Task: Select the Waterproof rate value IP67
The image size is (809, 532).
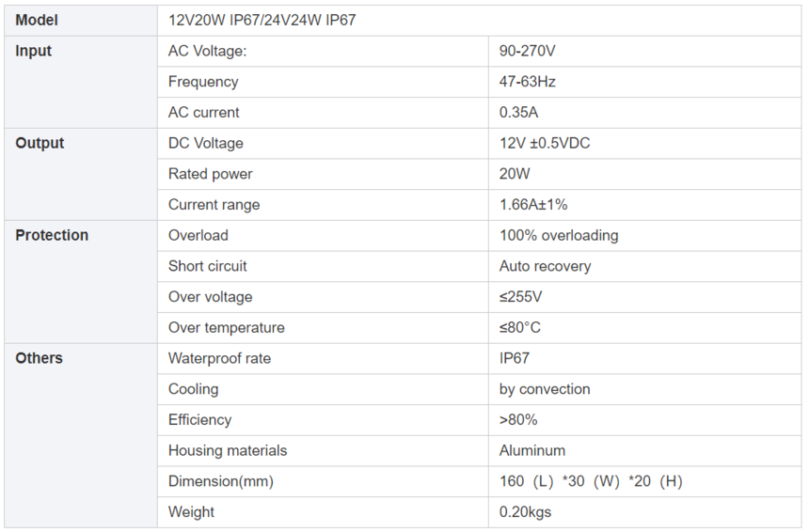Action: pyautogui.click(x=515, y=358)
